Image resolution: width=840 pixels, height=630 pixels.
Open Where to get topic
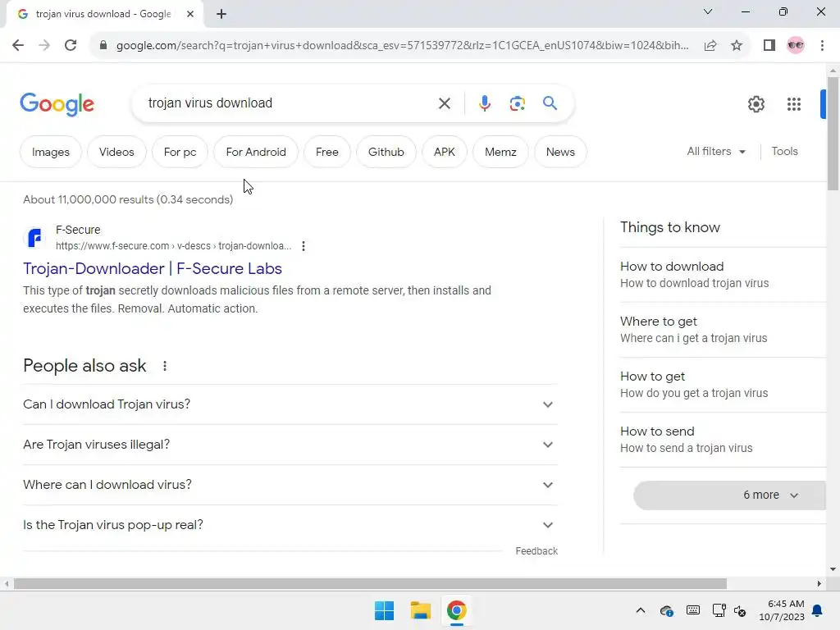pyautogui.click(x=723, y=330)
